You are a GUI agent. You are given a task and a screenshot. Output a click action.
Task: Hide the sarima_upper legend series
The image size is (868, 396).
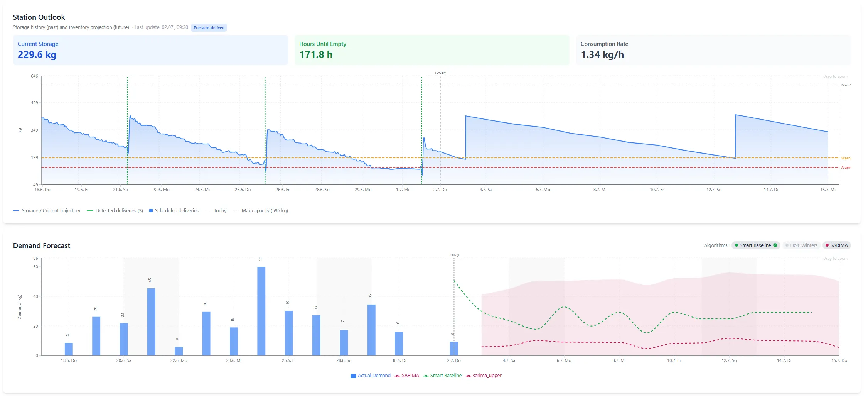(484, 376)
